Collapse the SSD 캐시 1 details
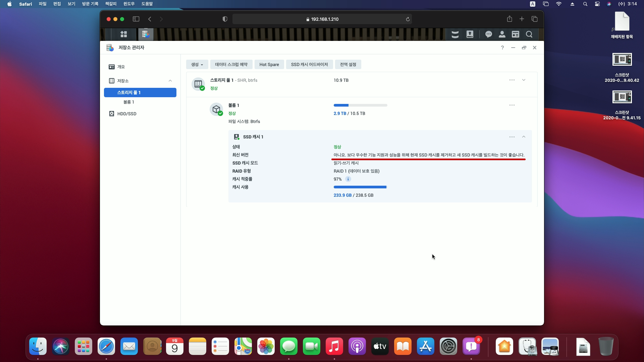644x362 pixels. 524,137
